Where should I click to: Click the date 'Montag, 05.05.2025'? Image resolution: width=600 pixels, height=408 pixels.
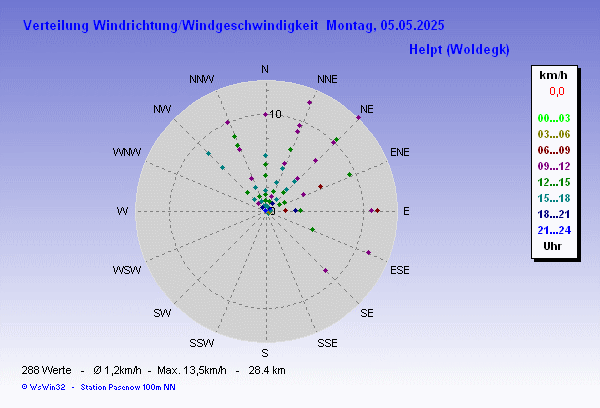tap(385, 26)
